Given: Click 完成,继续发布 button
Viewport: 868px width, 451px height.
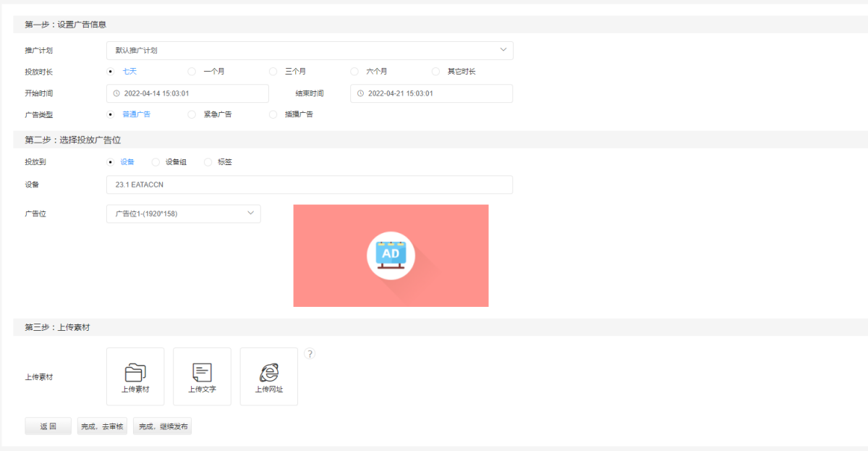Looking at the screenshot, I should (x=163, y=426).
